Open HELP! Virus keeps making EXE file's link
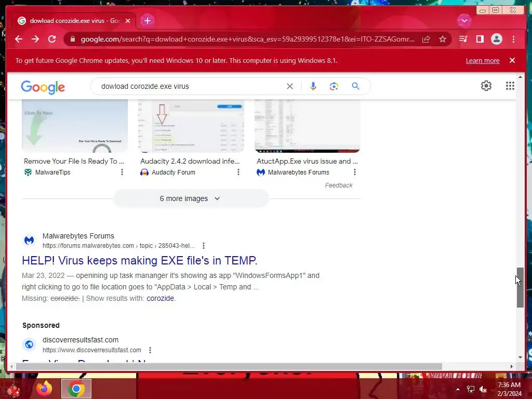Screen dimensions: 532x399 click(139, 261)
